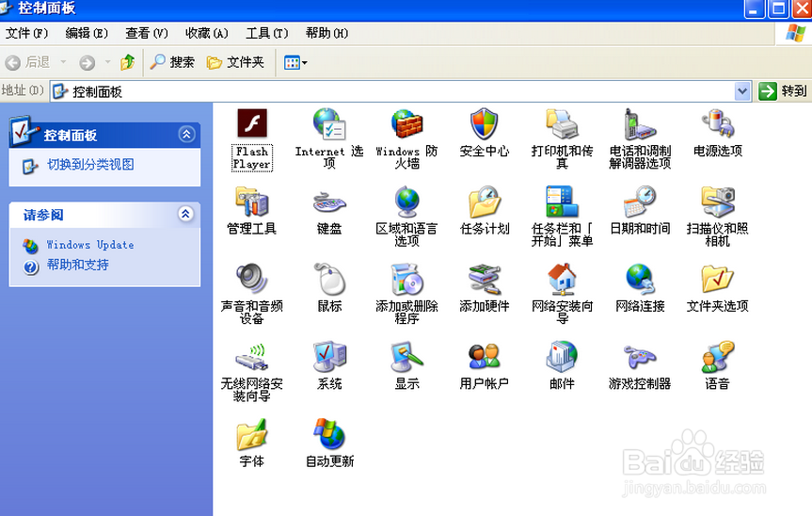Open 无线网络安装向导 icon
Screen dimensions: 812x516
tap(252, 357)
